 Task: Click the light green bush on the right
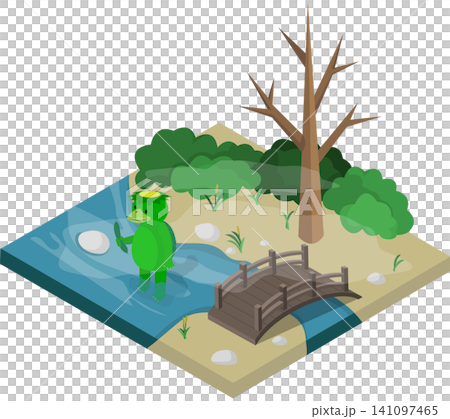pos(370,203)
